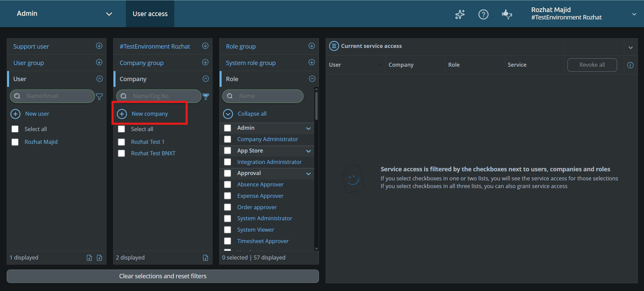Viewport: 644px width, 291px height.
Task: Click the Name/Email search field
Action: [52, 96]
